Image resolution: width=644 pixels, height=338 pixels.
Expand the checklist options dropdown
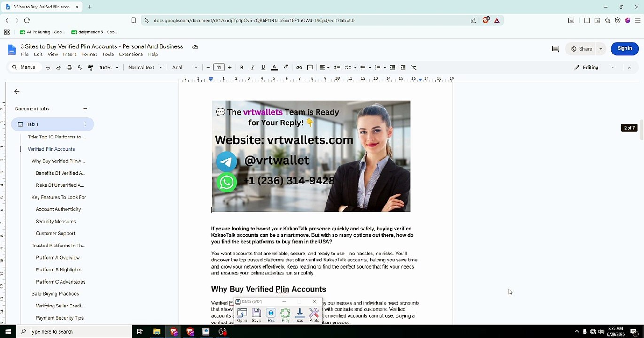coord(356,68)
